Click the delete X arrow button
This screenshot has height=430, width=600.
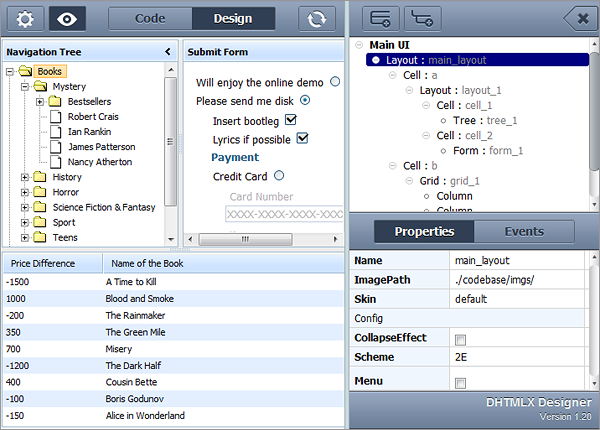pos(580,19)
